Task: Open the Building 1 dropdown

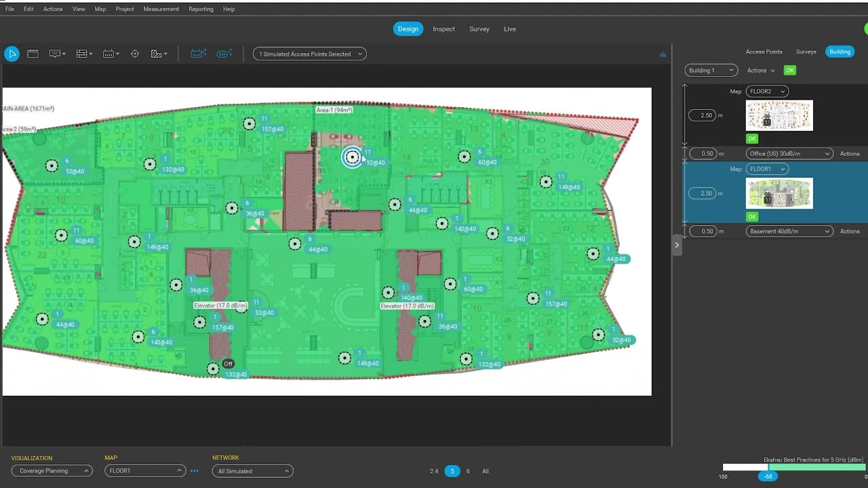Action: (711, 70)
